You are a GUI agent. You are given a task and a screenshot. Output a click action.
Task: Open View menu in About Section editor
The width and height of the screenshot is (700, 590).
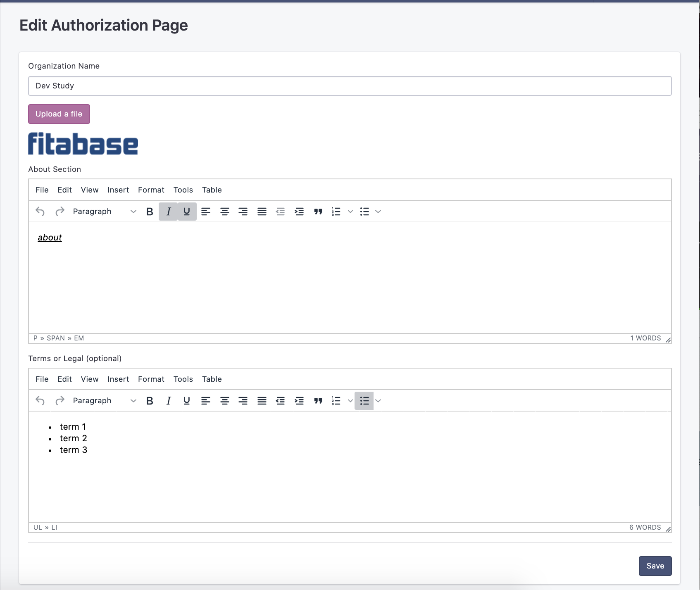point(90,190)
